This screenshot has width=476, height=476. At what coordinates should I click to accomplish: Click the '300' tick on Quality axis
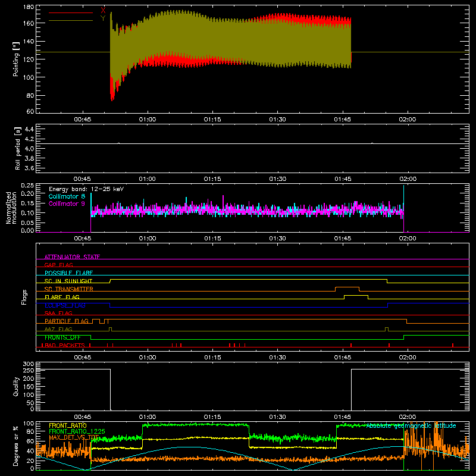click(x=29, y=364)
